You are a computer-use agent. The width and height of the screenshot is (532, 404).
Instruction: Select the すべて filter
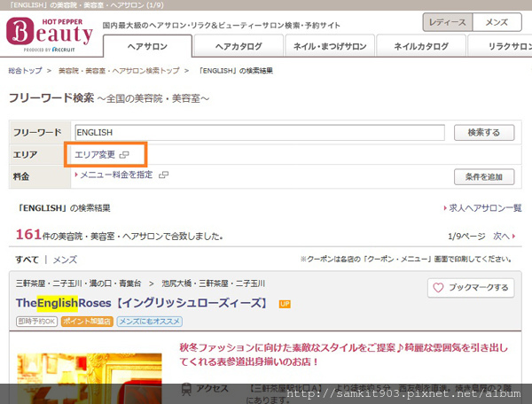pos(27,260)
